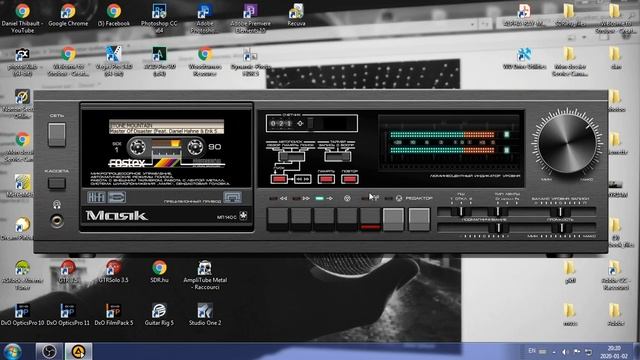
Task: Toggle the red ПОВТОР repeat button
Action: (x=350, y=179)
